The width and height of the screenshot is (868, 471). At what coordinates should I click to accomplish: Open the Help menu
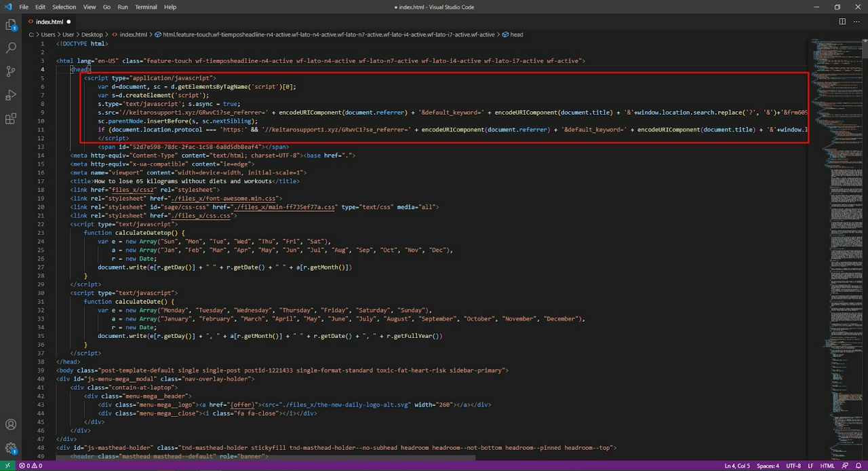[170, 7]
